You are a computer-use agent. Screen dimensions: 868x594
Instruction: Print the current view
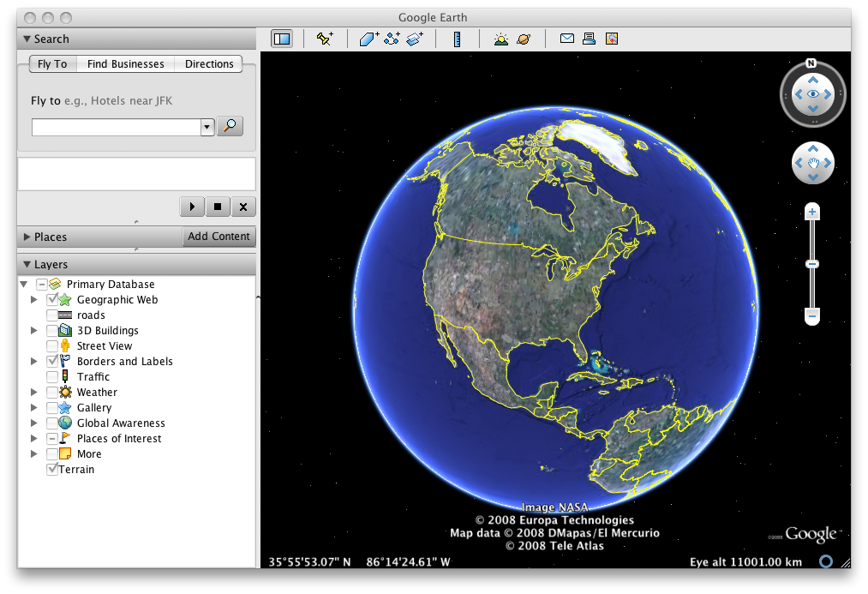click(x=589, y=39)
